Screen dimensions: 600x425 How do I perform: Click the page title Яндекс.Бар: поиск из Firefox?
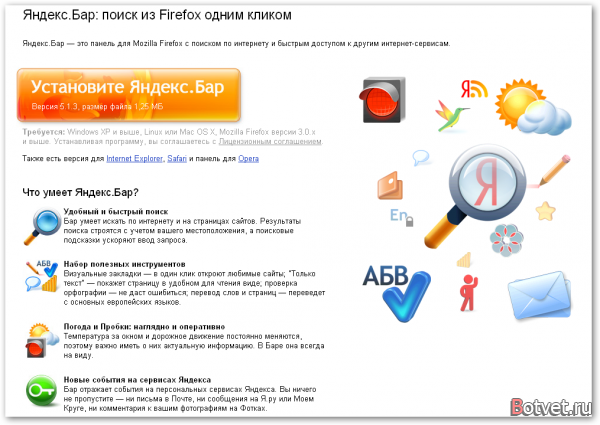[157, 15]
